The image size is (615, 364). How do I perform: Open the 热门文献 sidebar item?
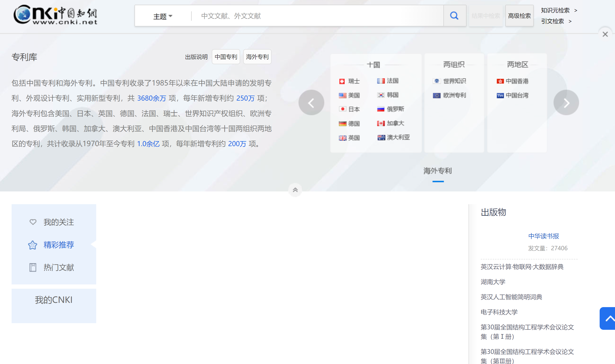(x=58, y=267)
